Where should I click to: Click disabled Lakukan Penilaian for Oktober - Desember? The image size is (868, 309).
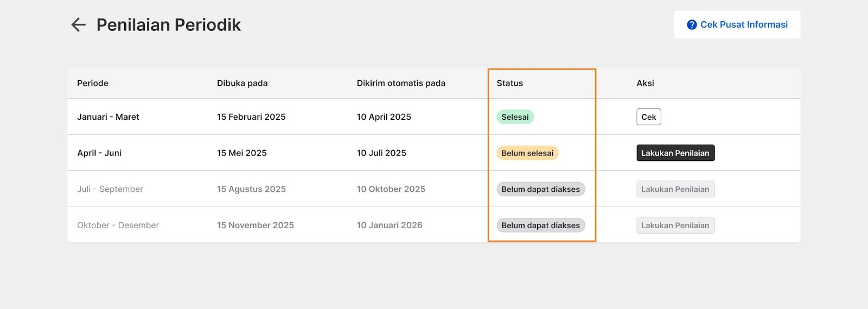(x=675, y=226)
